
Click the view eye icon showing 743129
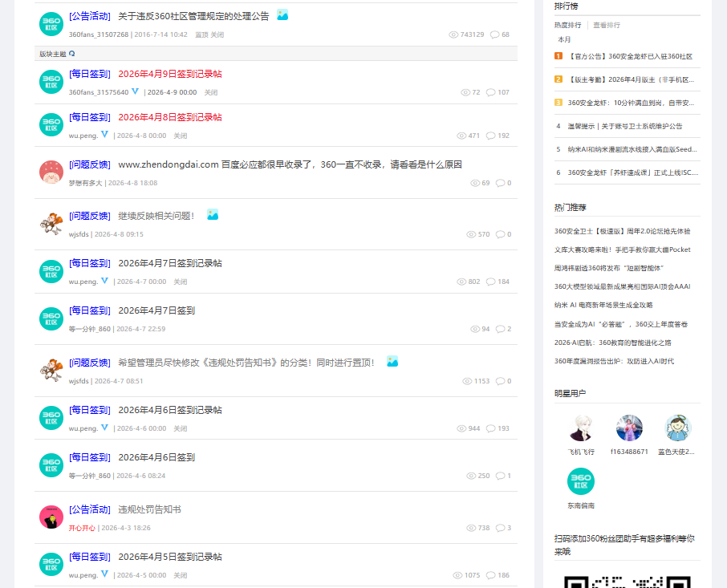tap(453, 34)
